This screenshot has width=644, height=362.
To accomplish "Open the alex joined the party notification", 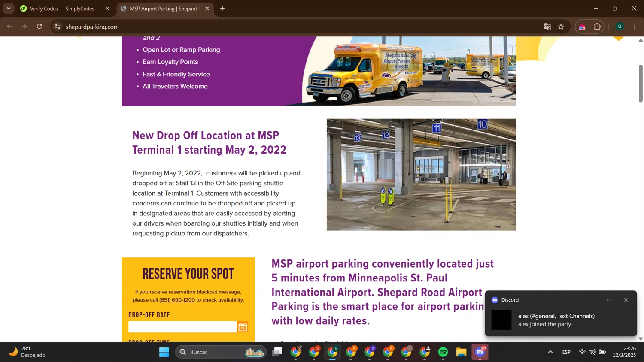I will (556, 320).
